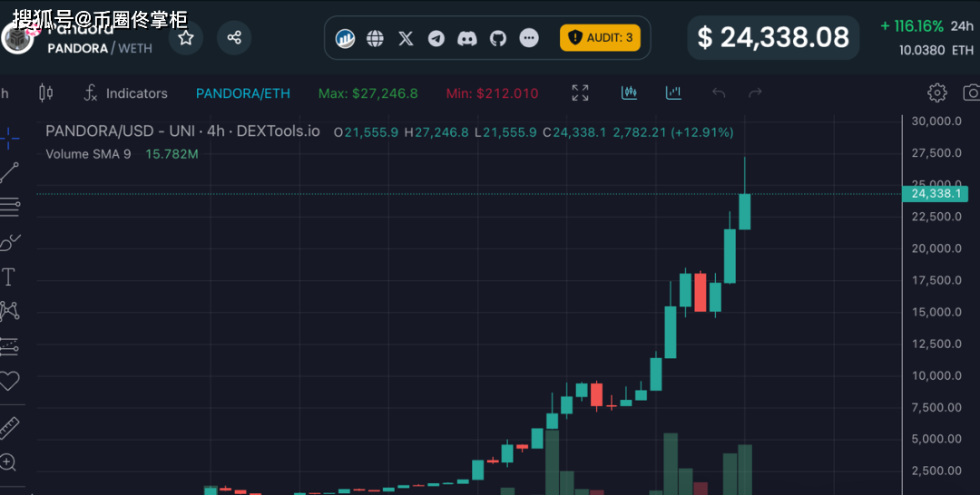Image resolution: width=980 pixels, height=495 pixels.
Task: Select the crosshair cursor tool
Action: (x=9, y=139)
